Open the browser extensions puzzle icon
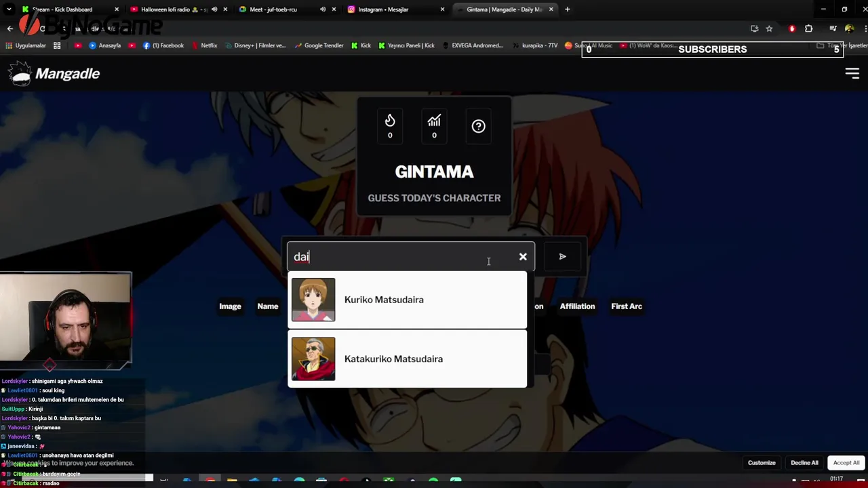Viewport: 868px width, 488px height. [x=808, y=28]
